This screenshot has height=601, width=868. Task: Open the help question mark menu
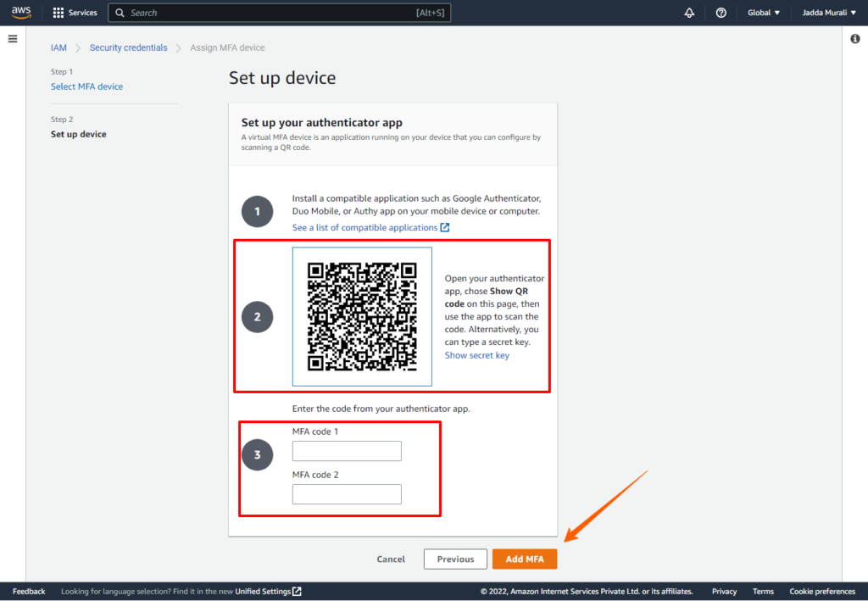tap(721, 13)
